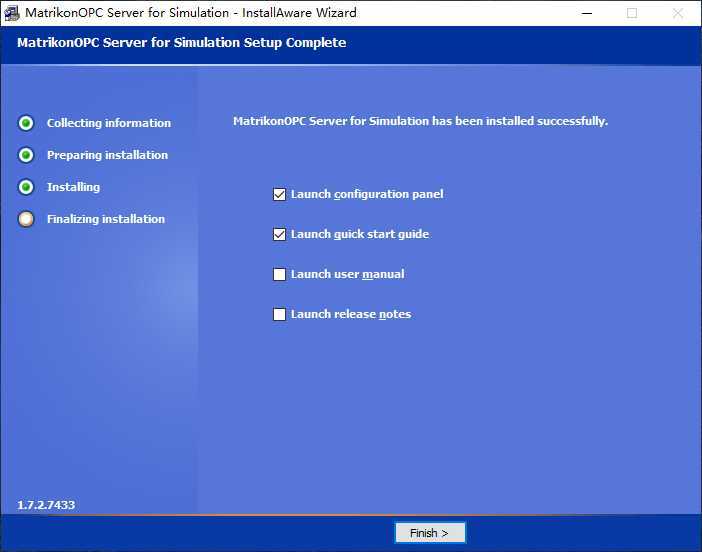Screen dimensions: 702x552
Task: Enable Launch user manual checkbox
Action: (279, 274)
